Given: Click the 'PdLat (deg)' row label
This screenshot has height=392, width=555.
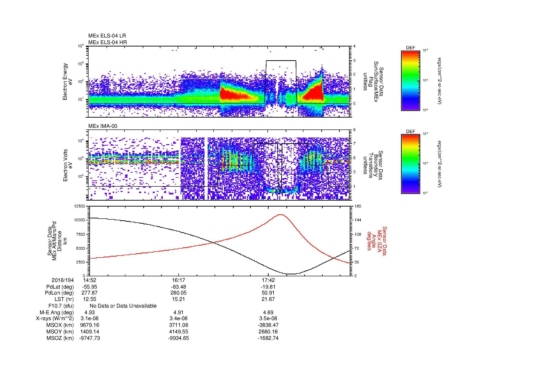Looking at the screenshot, I should [x=60, y=287].
